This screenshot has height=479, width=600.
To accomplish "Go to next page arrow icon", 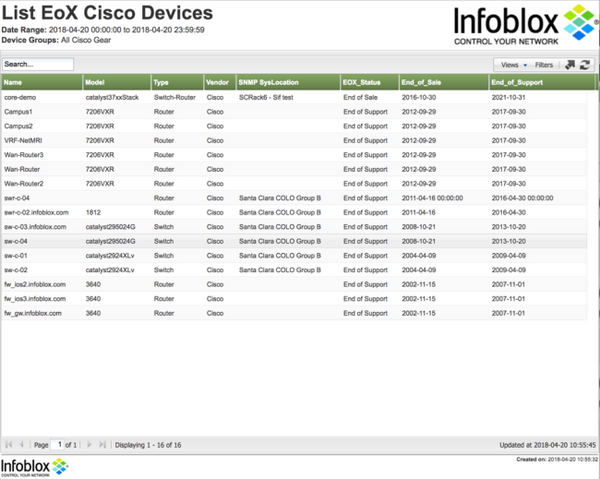I will pos(89,445).
